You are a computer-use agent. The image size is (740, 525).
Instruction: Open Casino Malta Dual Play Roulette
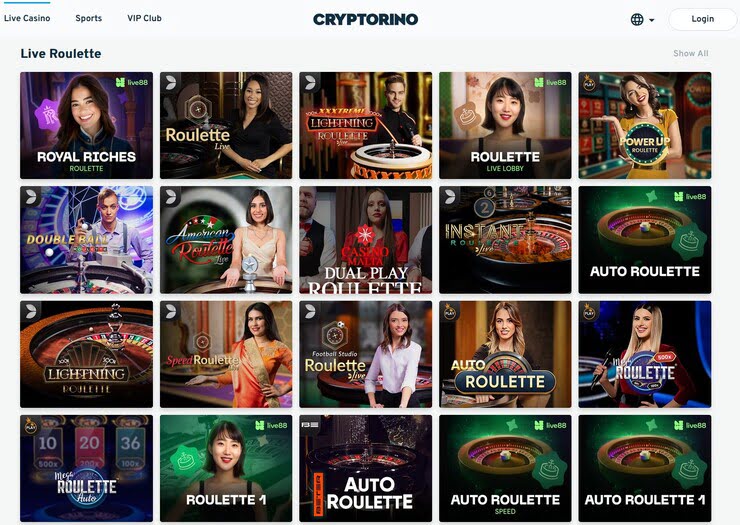[365, 239]
